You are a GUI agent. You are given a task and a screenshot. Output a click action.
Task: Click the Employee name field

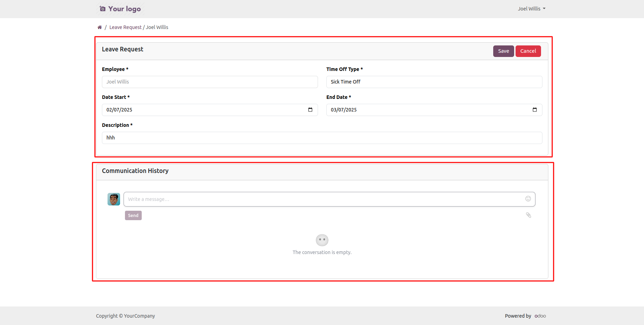(209, 82)
